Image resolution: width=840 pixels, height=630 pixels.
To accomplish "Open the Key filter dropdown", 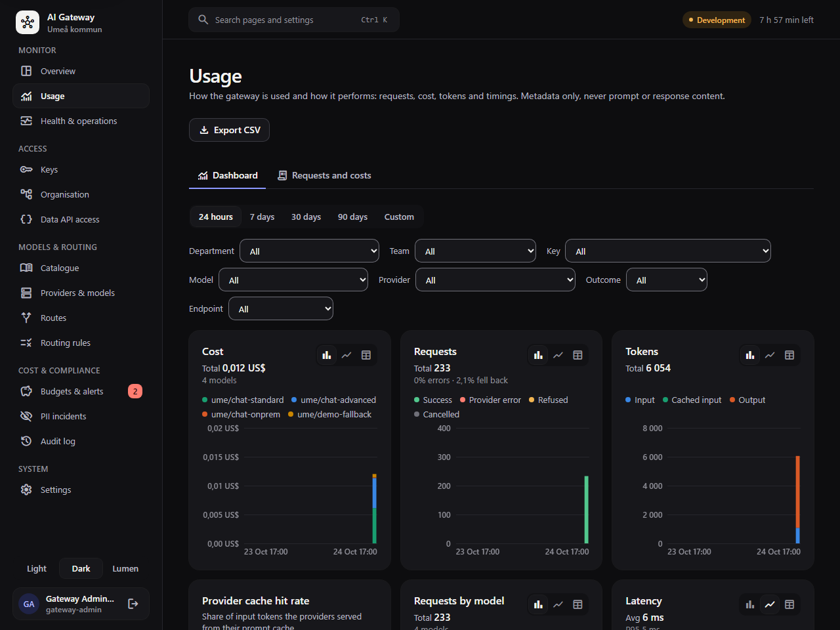I will tap(668, 251).
